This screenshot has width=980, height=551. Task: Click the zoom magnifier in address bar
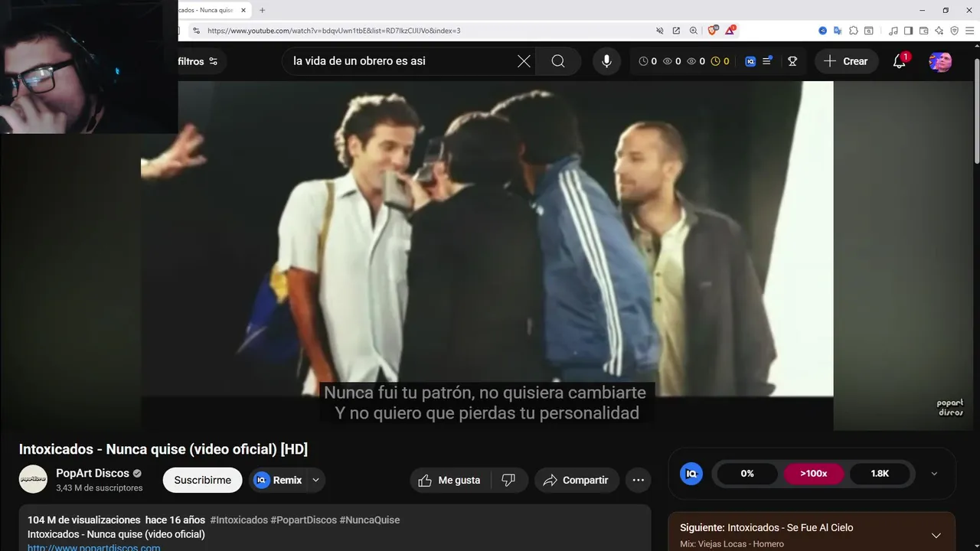click(x=694, y=31)
